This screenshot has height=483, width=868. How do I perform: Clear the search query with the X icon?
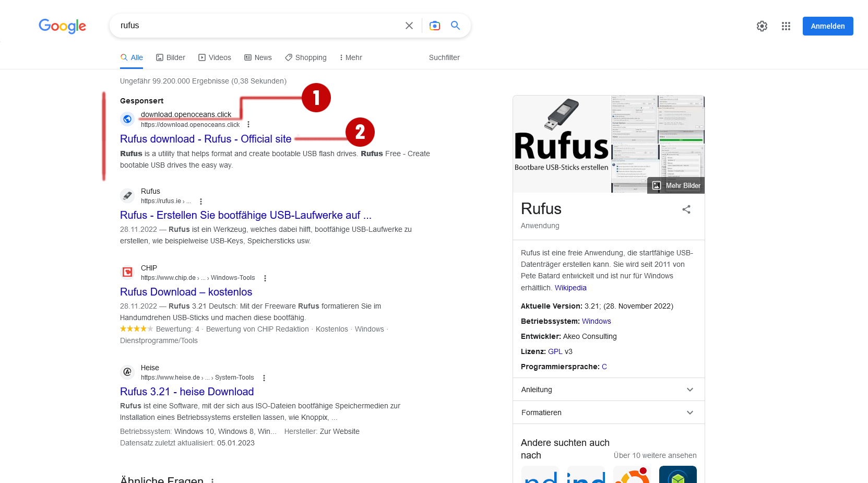409,25
